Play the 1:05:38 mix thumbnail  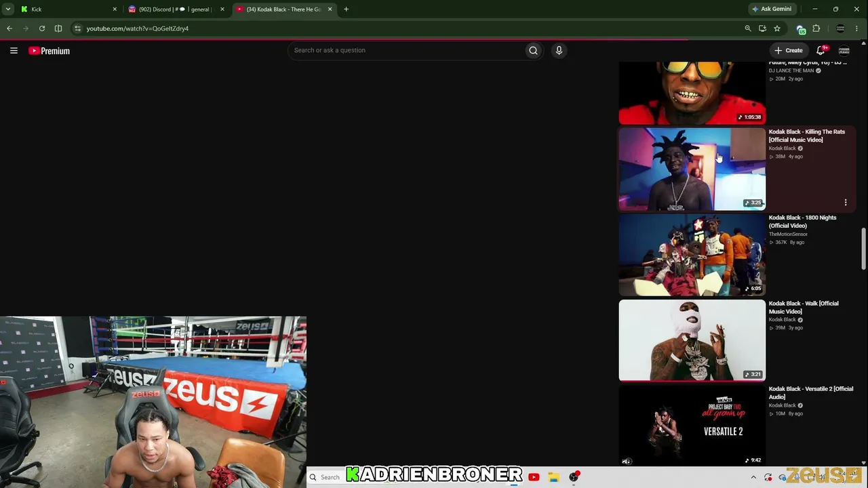[692, 94]
